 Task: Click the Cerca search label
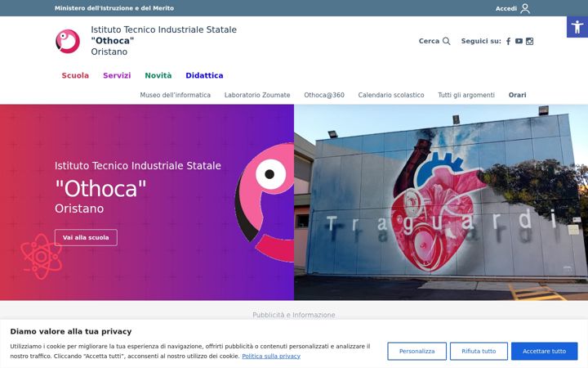(429, 41)
